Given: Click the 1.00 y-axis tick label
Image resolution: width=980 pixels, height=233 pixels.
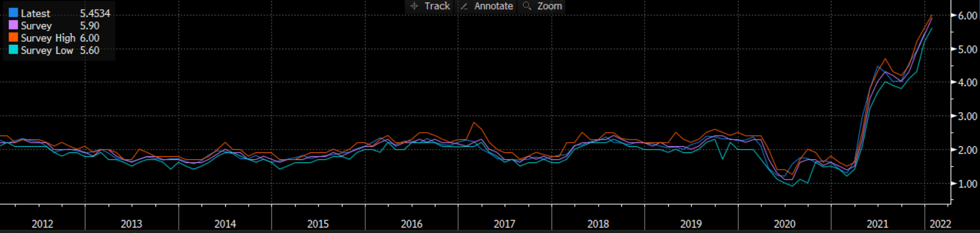Looking at the screenshot, I should pos(968,184).
